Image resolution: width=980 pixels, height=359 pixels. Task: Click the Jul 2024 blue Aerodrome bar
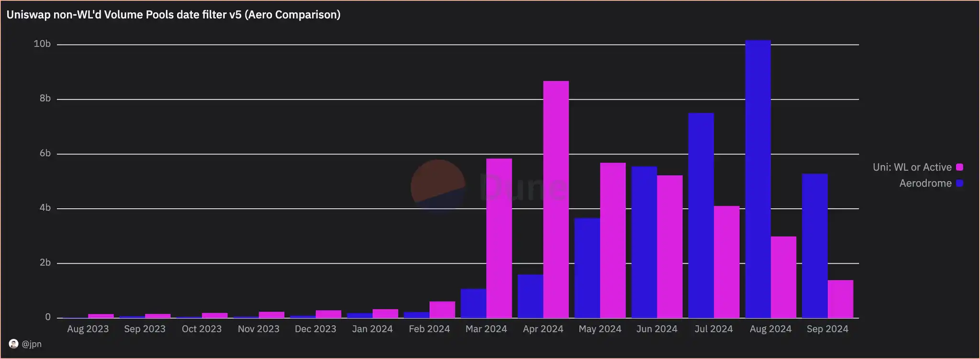(x=701, y=215)
